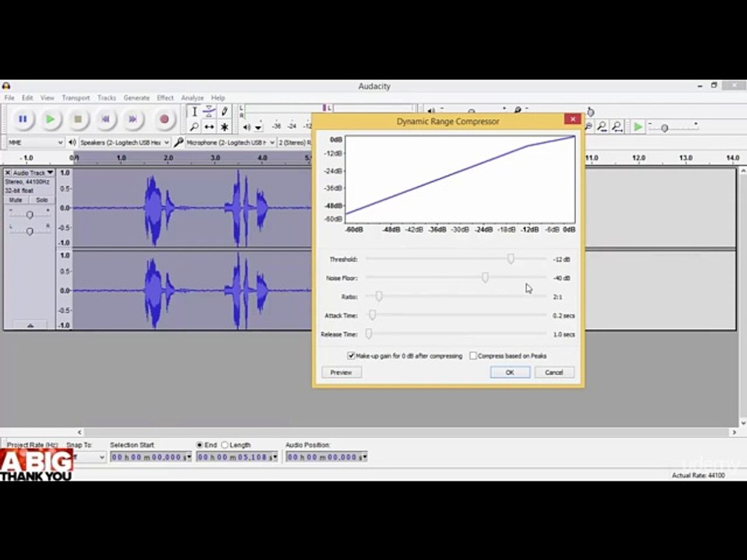Collapse the track with the bottom arrow
This screenshot has height=560, width=747.
[x=30, y=325]
